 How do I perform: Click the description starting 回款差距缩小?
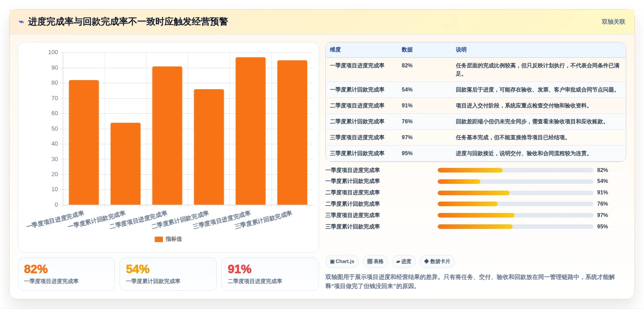(x=532, y=122)
